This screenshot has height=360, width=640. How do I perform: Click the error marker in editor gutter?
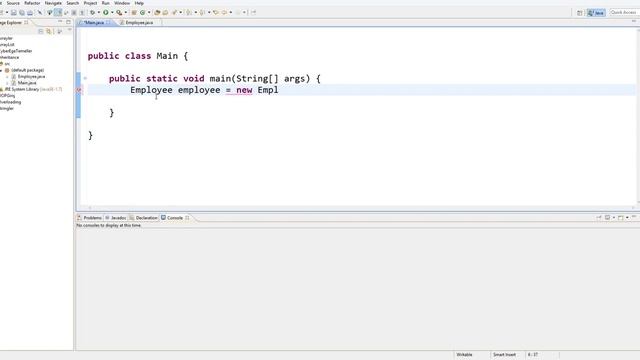(79, 90)
